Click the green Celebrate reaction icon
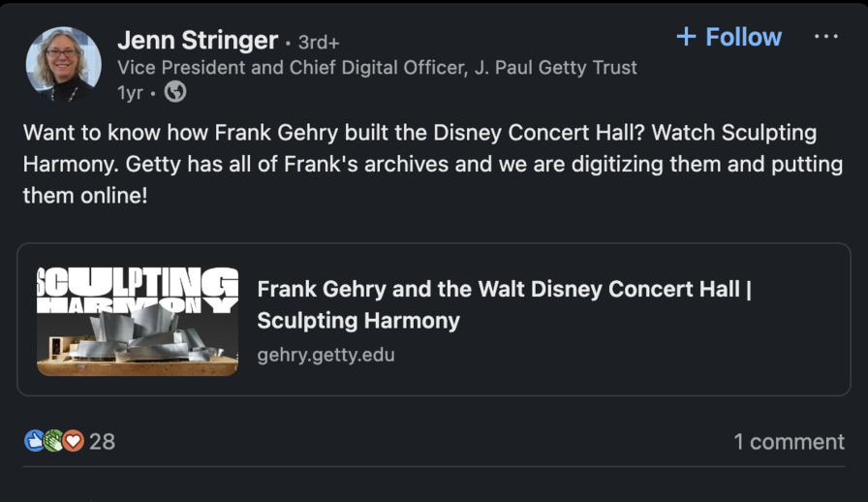868x502 pixels. click(x=53, y=441)
